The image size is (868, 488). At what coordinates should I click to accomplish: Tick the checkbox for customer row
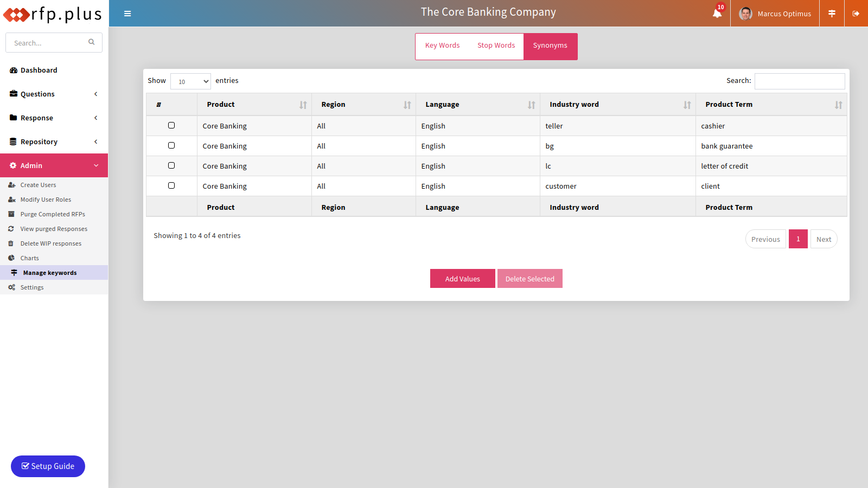click(171, 185)
